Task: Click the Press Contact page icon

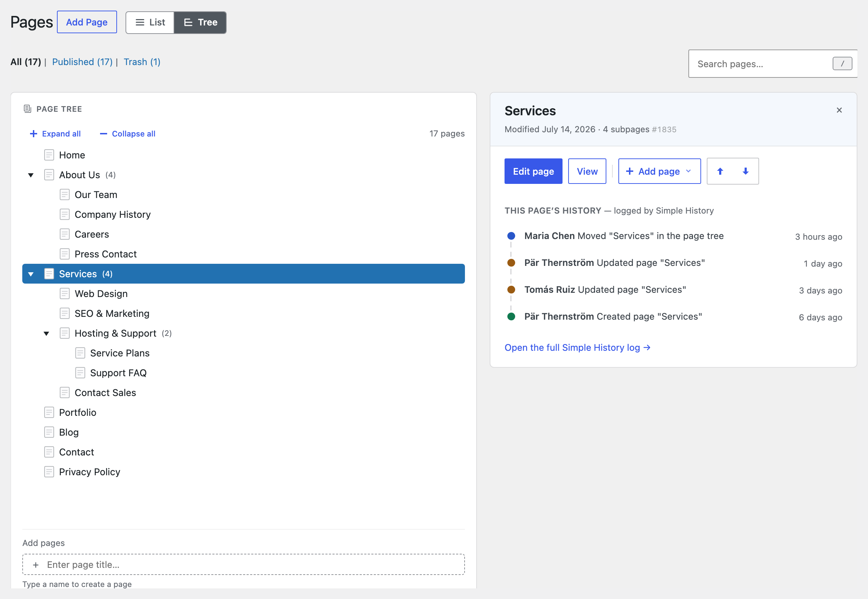Action: click(x=65, y=254)
